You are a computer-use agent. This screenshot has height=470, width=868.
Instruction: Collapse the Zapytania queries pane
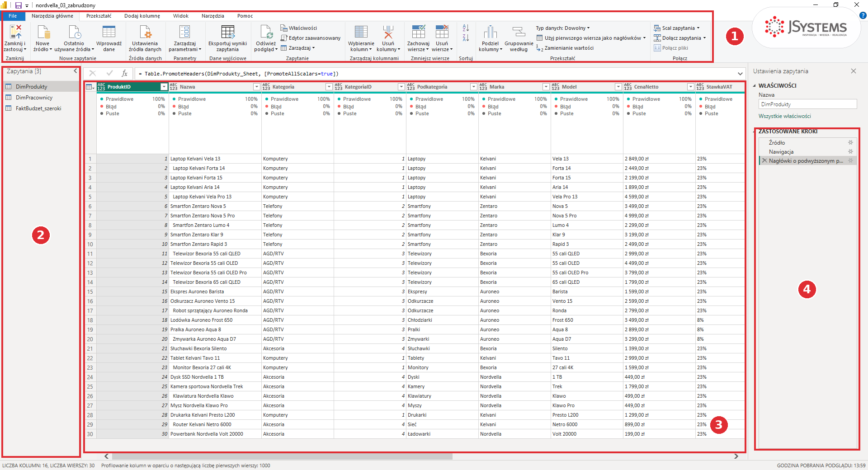pos(75,71)
